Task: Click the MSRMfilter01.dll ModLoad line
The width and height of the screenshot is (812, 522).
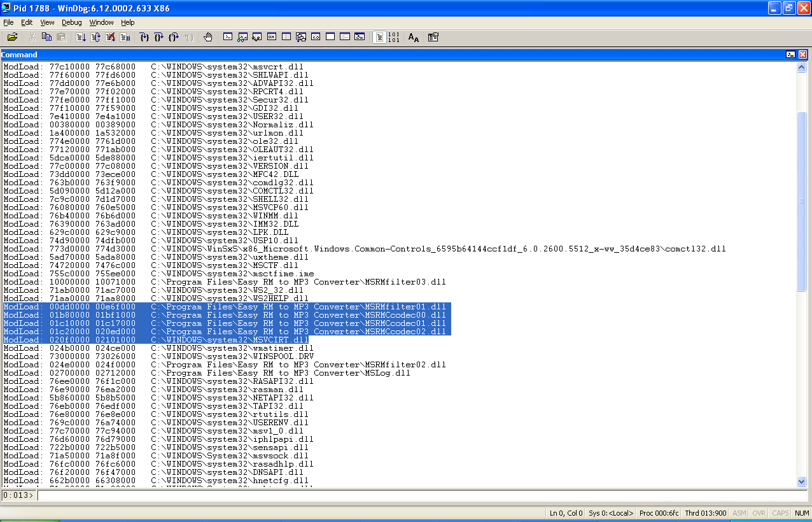Action: [225, 307]
